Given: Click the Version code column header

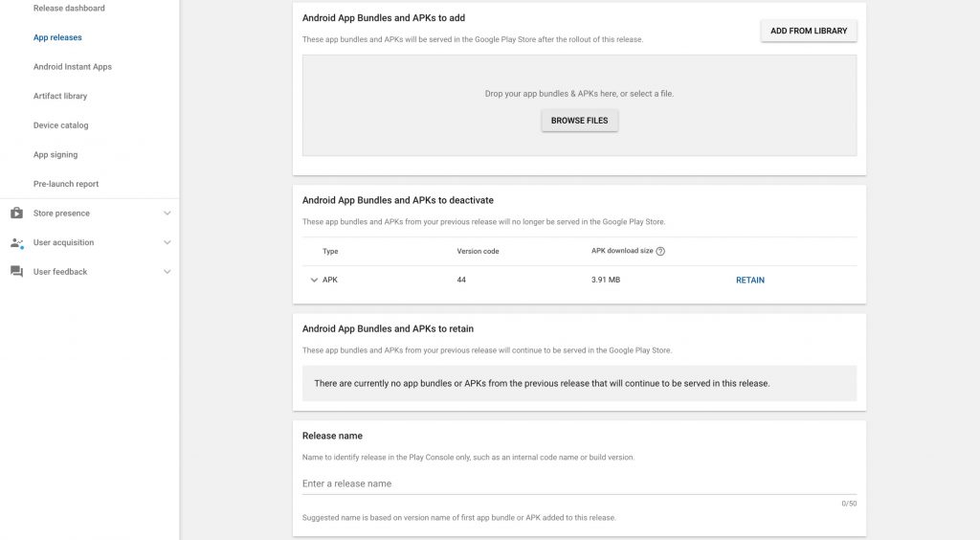Looking at the screenshot, I should coord(478,251).
